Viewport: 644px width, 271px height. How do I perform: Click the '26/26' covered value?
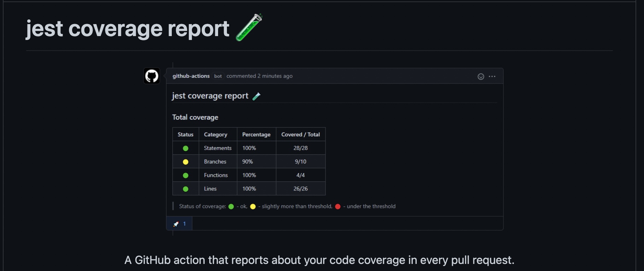(x=300, y=189)
